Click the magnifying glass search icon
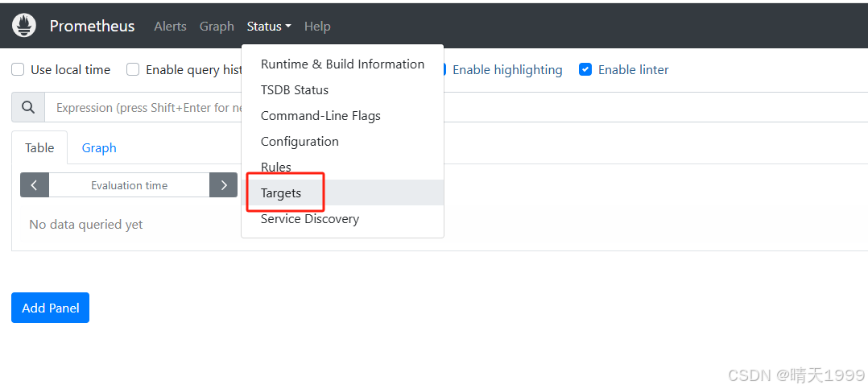This screenshot has width=868, height=389. (27, 107)
